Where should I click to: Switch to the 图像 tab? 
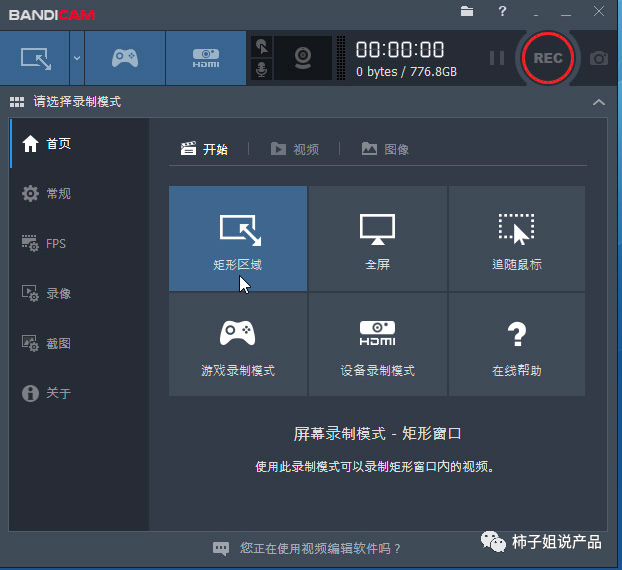[x=385, y=149]
